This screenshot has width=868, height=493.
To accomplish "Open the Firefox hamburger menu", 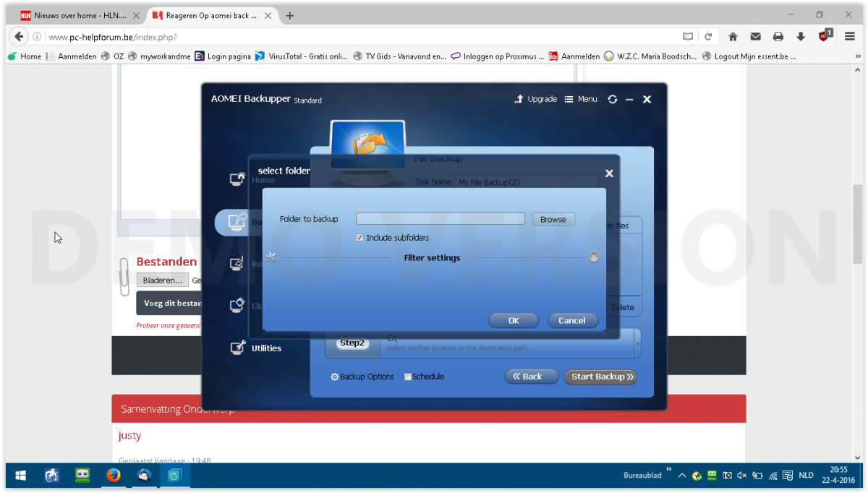I will pyautogui.click(x=850, y=37).
